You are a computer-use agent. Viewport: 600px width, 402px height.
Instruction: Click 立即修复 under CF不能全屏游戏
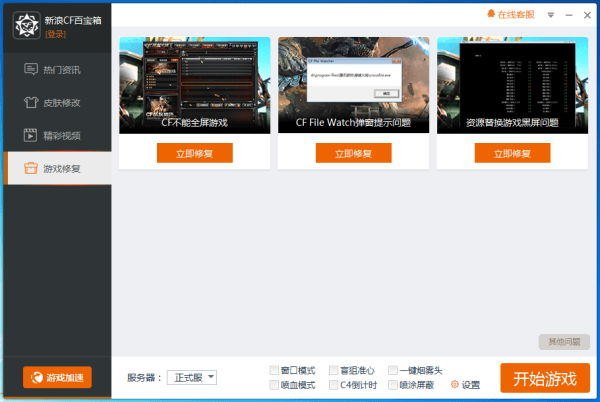click(194, 153)
